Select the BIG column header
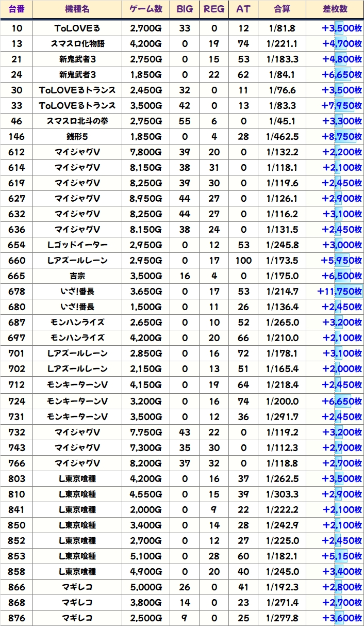364x626 pixels. point(185,9)
